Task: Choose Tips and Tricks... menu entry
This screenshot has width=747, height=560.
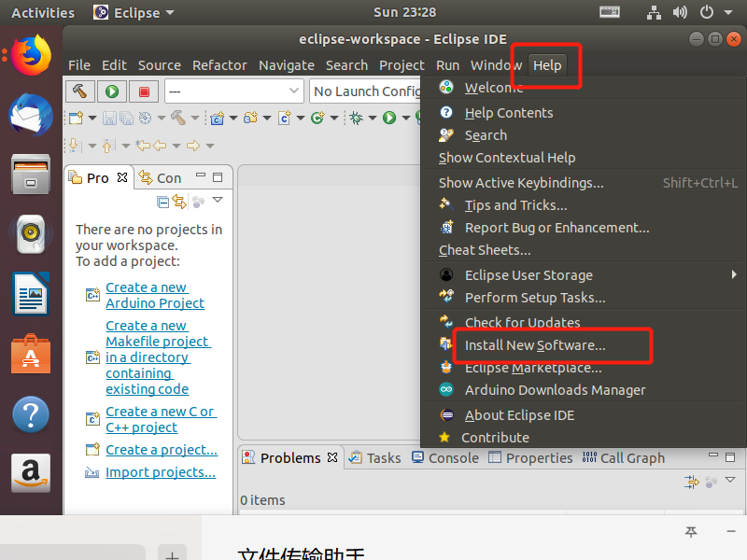Action: point(583,205)
